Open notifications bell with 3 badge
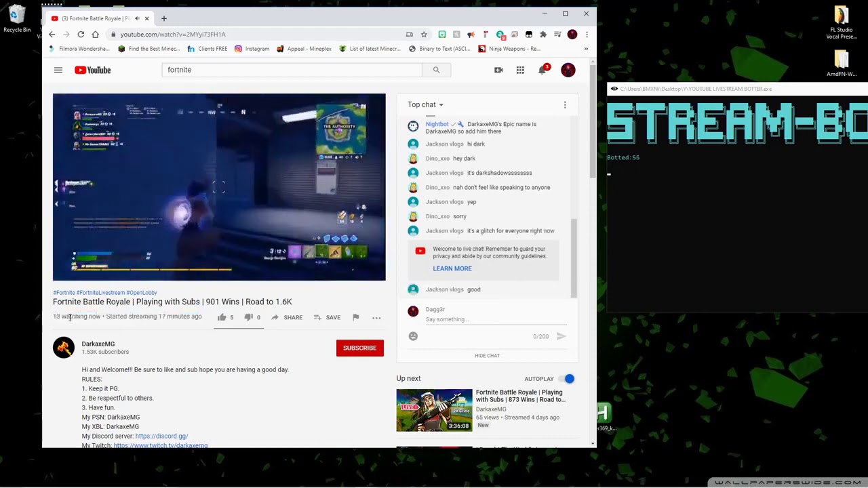This screenshot has height=488, width=868. click(542, 70)
